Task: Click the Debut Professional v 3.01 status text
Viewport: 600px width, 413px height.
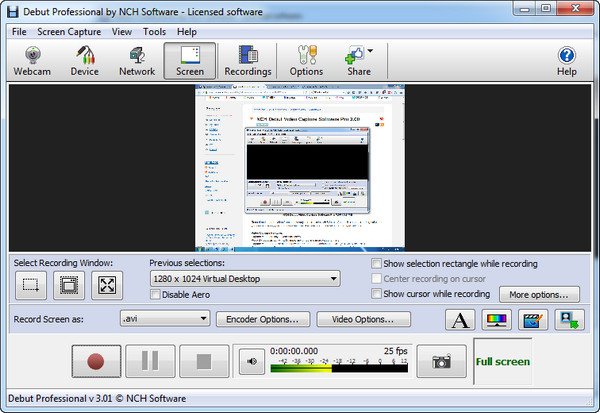Action: tap(97, 398)
